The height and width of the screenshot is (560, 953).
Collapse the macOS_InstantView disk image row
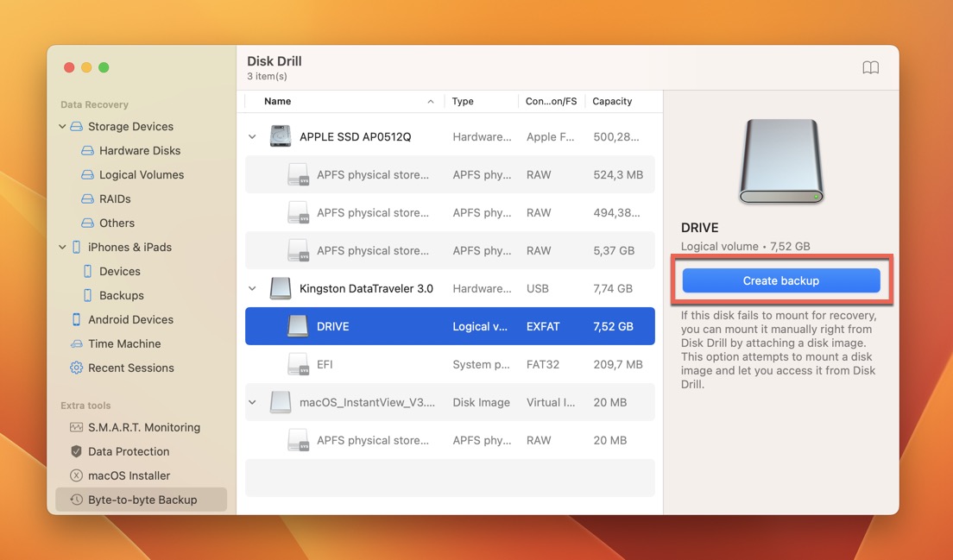coord(252,402)
